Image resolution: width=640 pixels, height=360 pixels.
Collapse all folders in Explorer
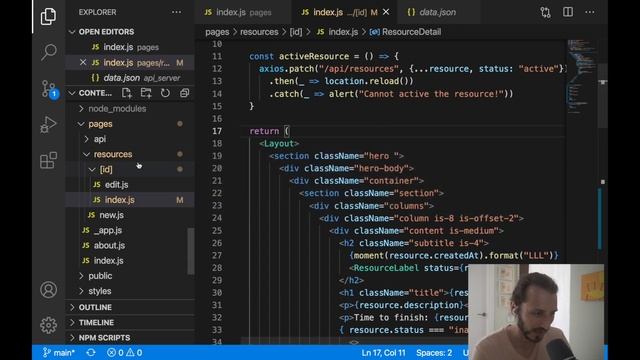coord(184,93)
